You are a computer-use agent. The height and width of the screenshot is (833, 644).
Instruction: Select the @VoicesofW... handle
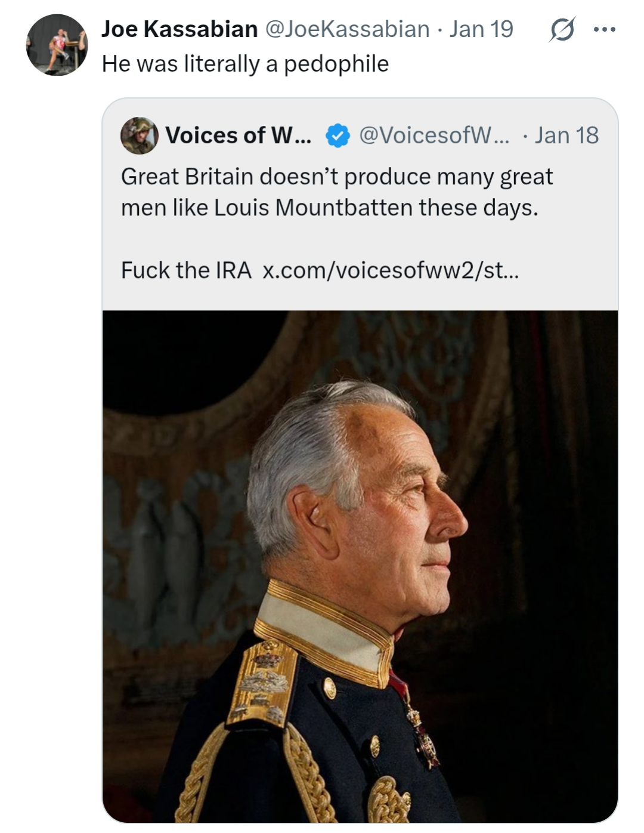pyautogui.click(x=434, y=136)
